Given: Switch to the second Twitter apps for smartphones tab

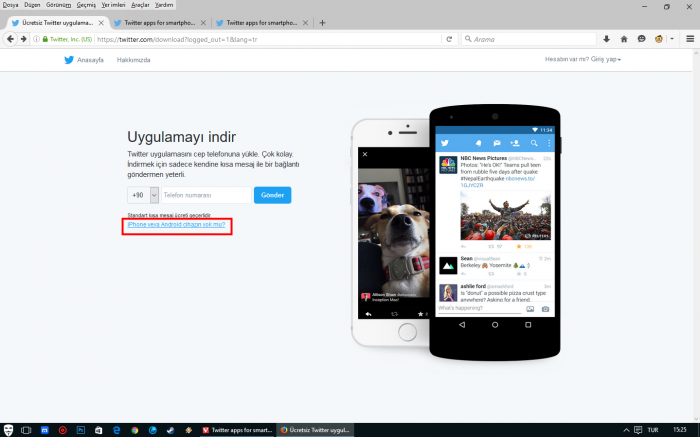Looking at the screenshot, I should [159, 23].
